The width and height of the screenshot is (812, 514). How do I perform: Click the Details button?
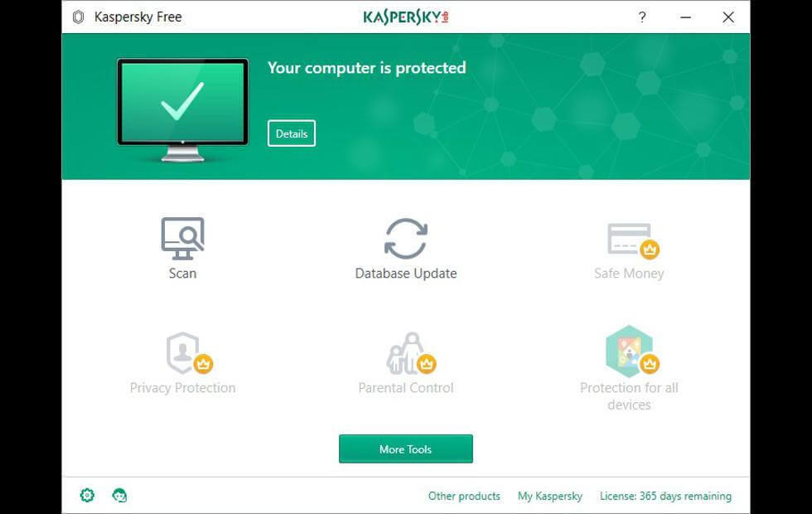[292, 133]
